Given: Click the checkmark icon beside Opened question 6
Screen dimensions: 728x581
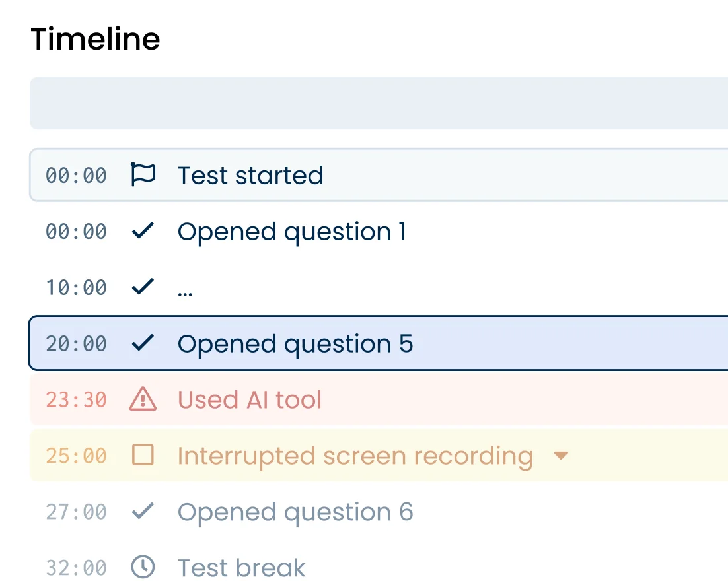Looking at the screenshot, I should point(143,512).
